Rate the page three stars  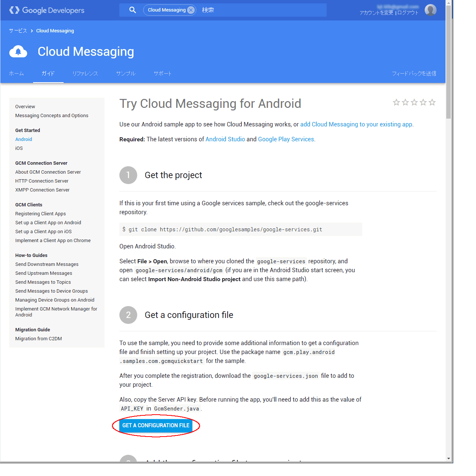tap(414, 102)
